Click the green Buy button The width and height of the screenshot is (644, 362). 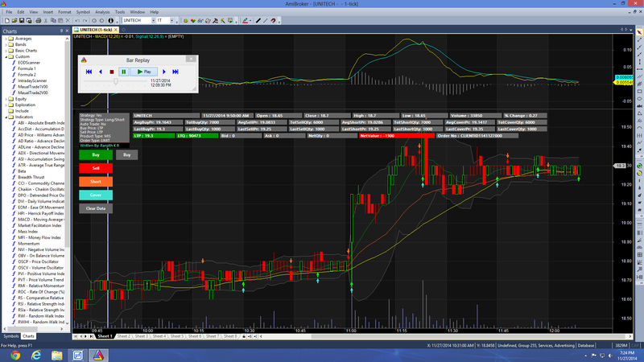96,154
